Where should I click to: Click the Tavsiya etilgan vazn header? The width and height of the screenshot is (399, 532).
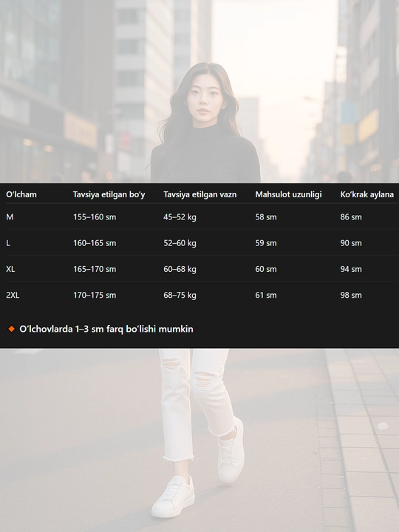[199, 194]
